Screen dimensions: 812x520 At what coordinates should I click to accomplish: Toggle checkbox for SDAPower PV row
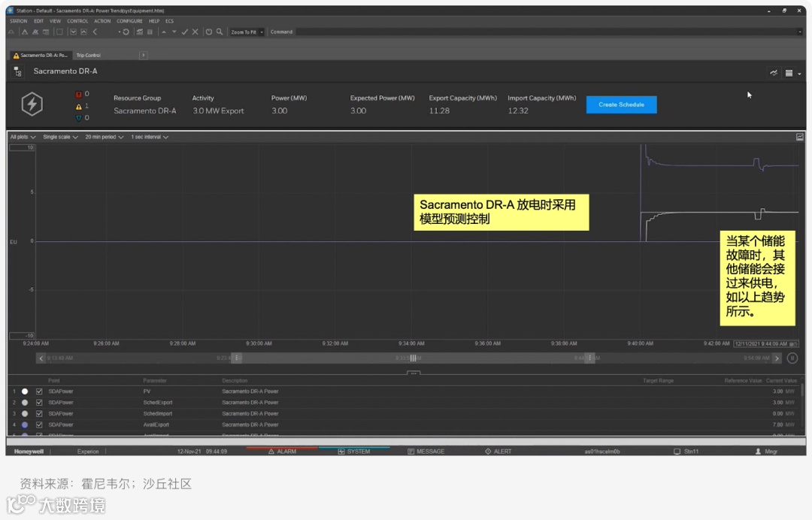[39, 392]
